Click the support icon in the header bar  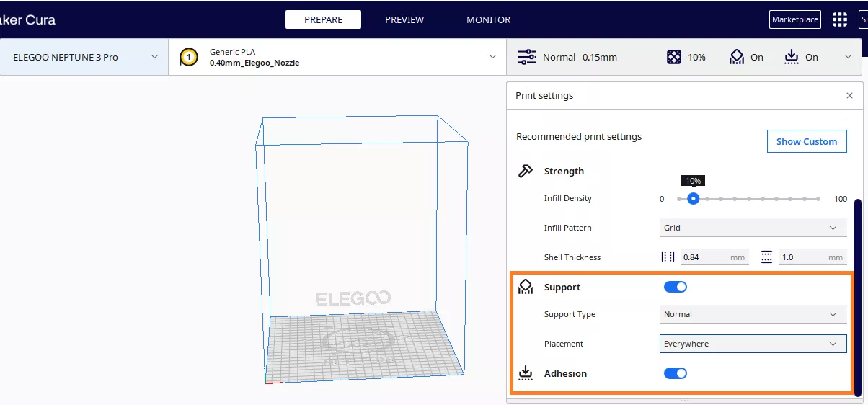pos(736,57)
